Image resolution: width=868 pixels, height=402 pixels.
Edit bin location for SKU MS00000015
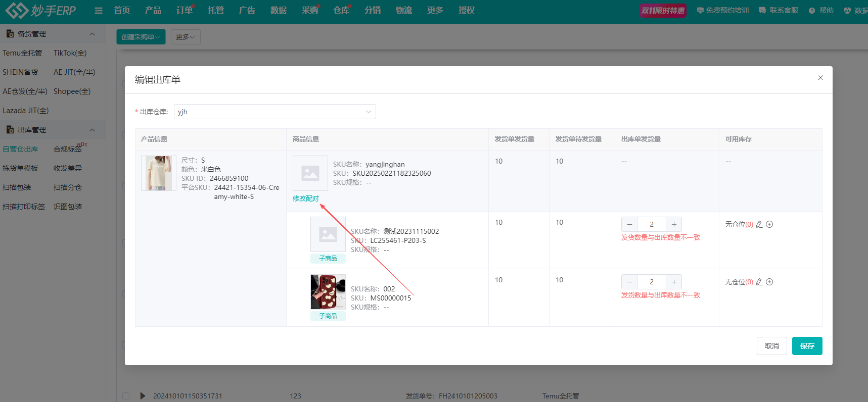point(759,282)
